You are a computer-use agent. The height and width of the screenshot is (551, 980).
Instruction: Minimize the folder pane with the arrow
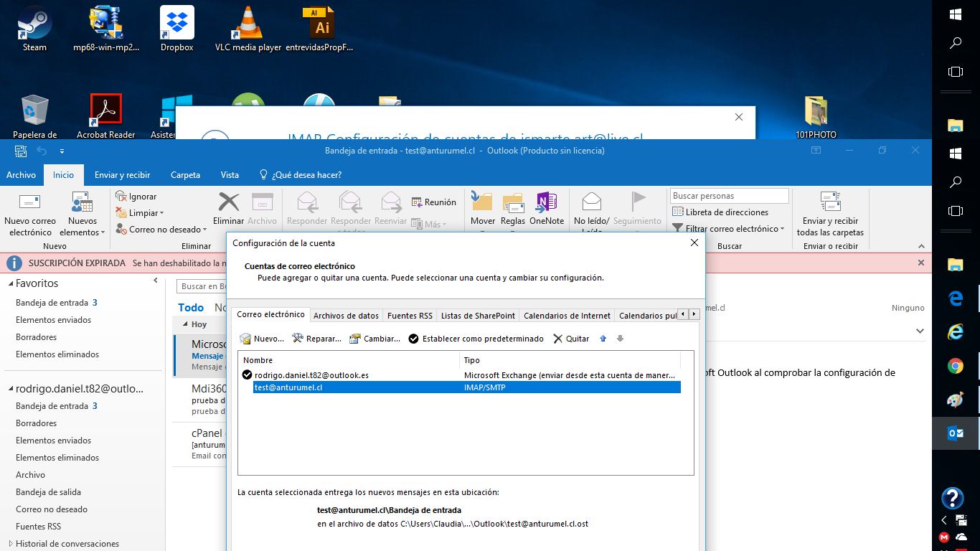(156, 281)
